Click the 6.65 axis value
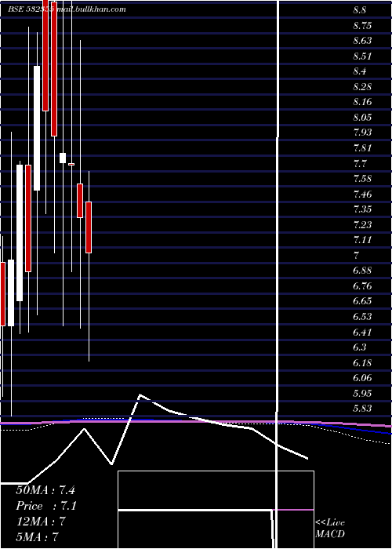 pos(362,301)
